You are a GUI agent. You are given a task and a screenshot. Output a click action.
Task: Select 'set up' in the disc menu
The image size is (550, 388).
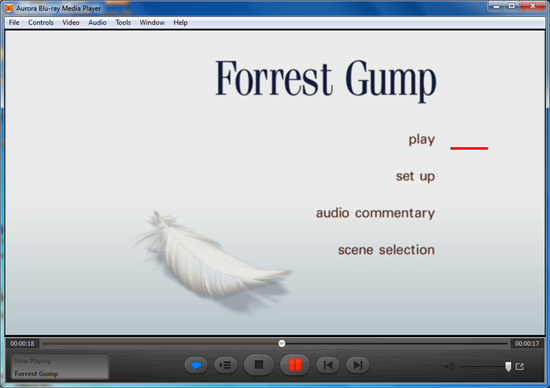click(x=415, y=176)
